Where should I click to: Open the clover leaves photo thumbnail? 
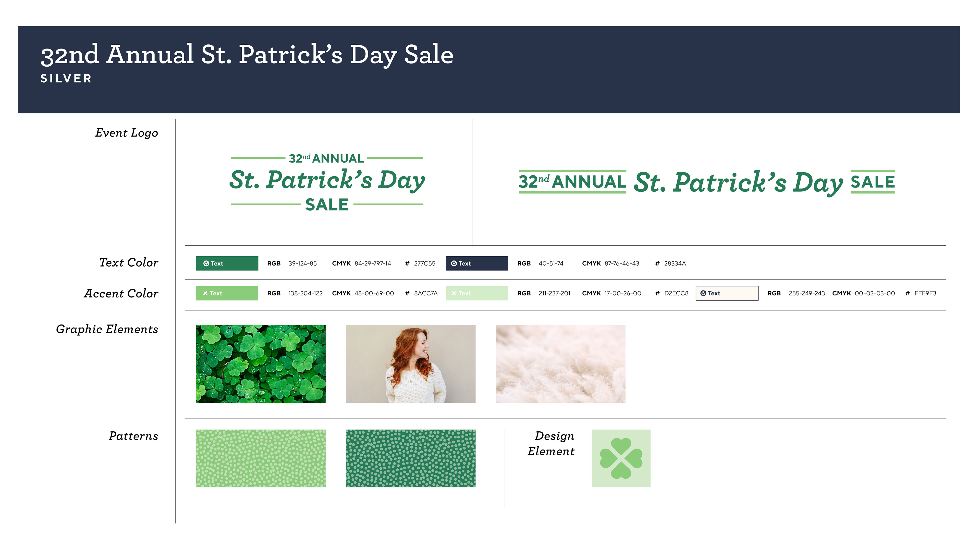261,364
